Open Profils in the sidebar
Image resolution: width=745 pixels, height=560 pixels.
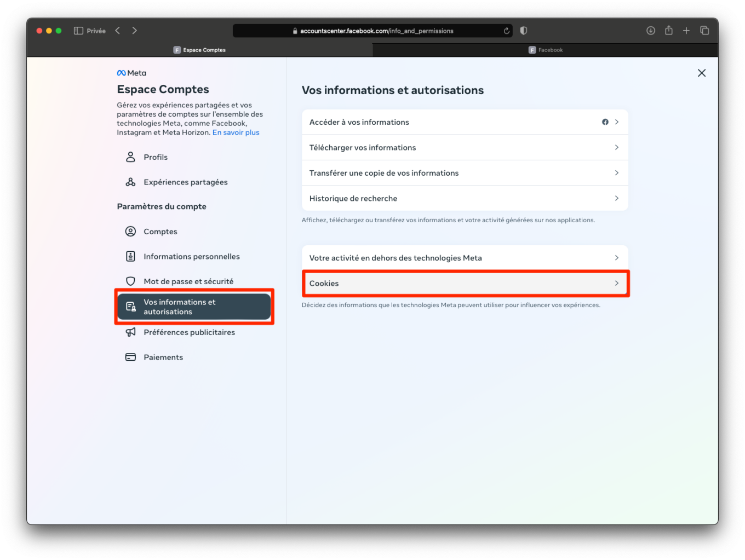coord(194,157)
